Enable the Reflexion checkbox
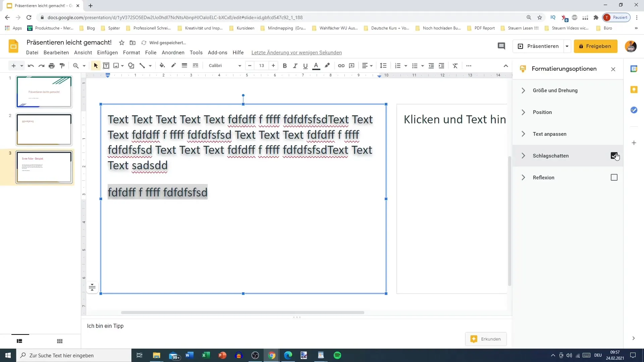 [614, 177]
